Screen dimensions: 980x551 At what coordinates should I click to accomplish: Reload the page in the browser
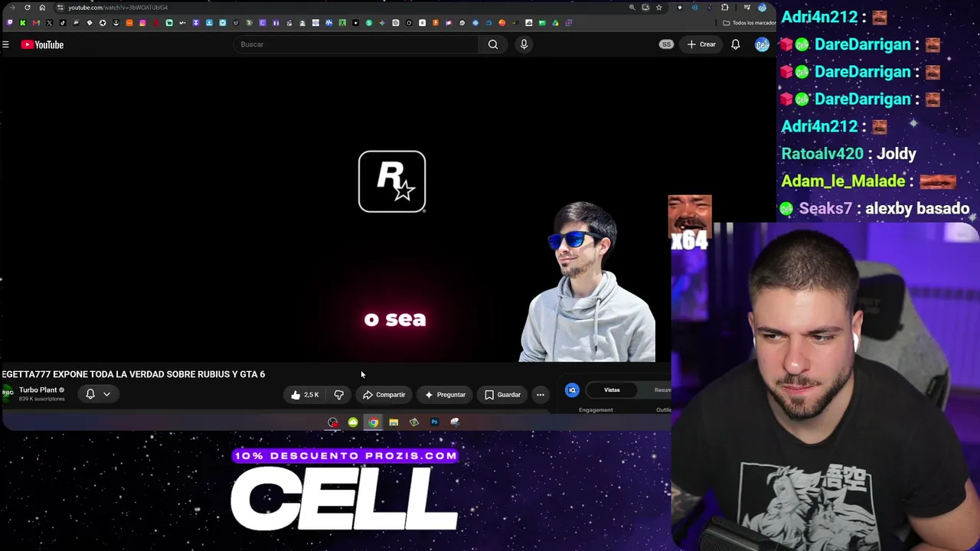point(28,8)
